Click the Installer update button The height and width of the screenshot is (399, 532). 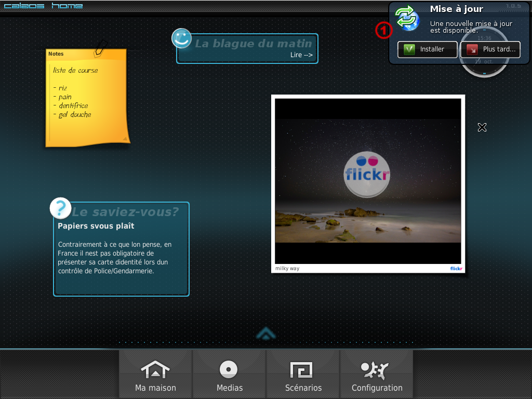tap(428, 49)
